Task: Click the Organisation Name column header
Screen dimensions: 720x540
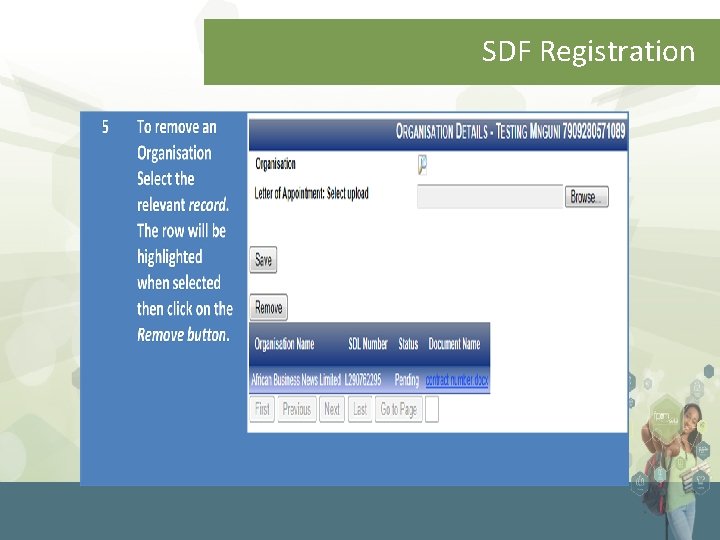Action: click(x=284, y=344)
